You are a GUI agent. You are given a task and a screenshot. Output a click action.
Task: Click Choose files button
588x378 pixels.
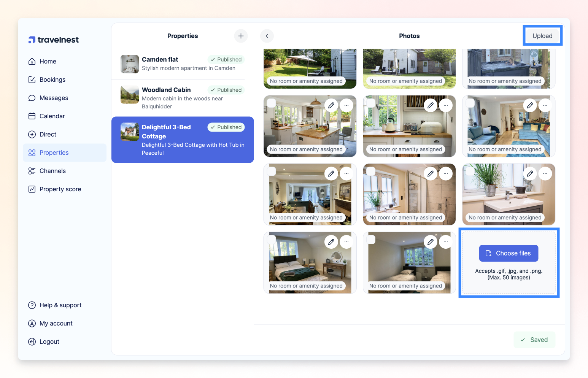tap(509, 253)
